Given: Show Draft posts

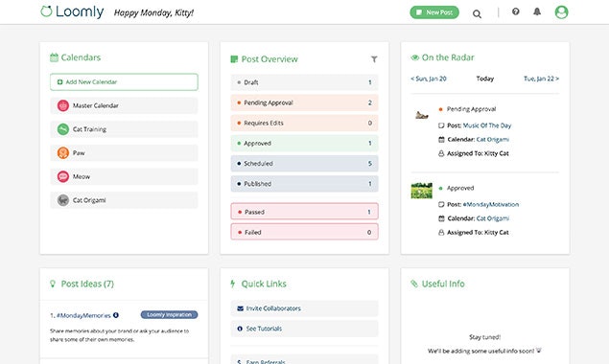Looking at the screenshot, I should [x=305, y=82].
